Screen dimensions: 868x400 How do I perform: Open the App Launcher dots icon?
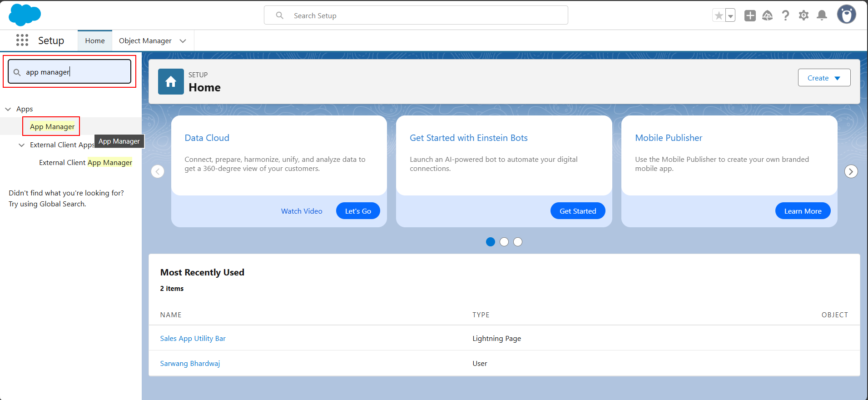coord(22,40)
